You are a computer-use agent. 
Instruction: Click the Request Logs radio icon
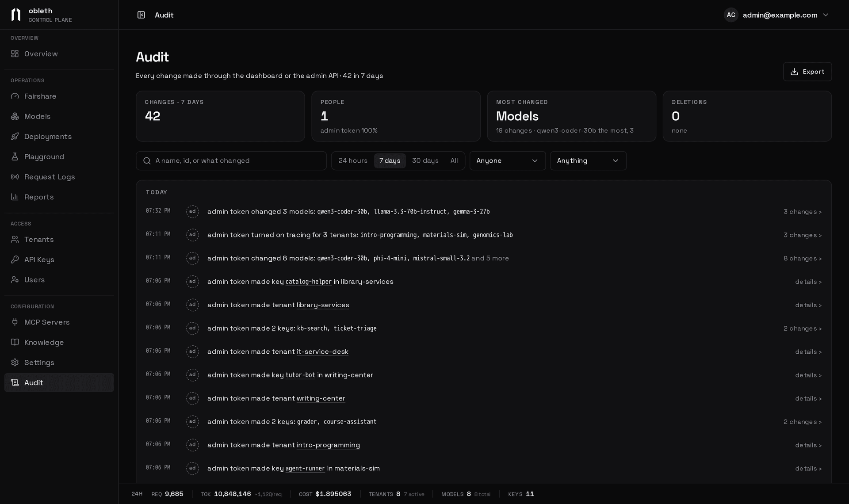pyautogui.click(x=15, y=177)
